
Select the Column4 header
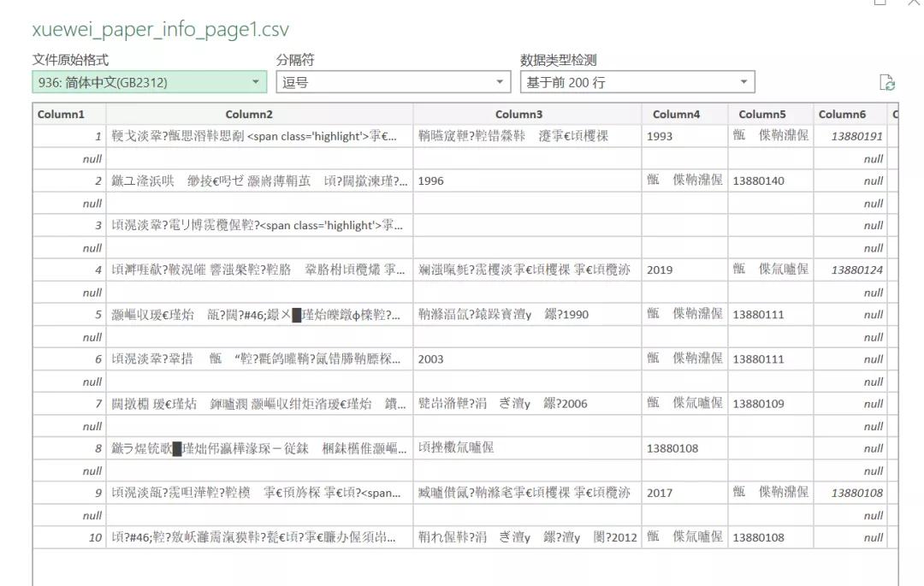tap(678, 113)
